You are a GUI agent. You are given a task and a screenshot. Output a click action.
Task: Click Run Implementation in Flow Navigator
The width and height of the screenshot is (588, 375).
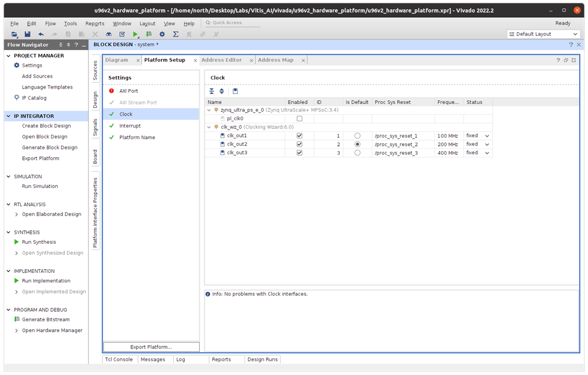tap(46, 281)
